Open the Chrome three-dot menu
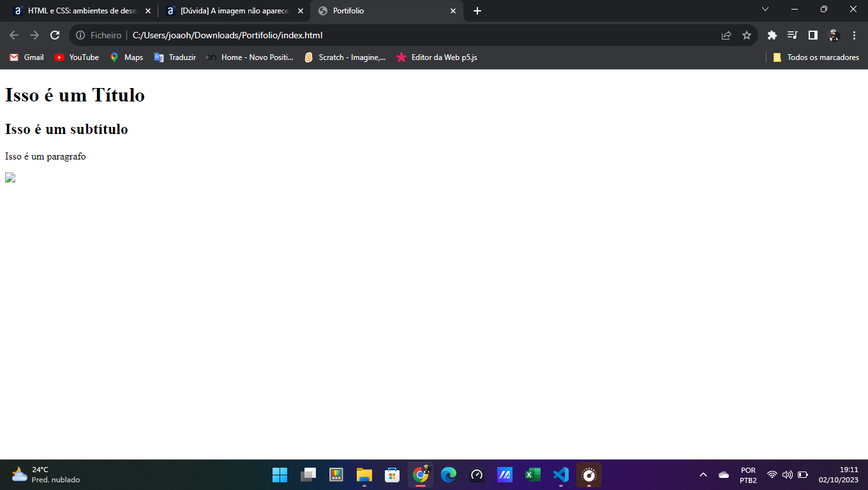Screen dimensions: 868x490 (854, 35)
